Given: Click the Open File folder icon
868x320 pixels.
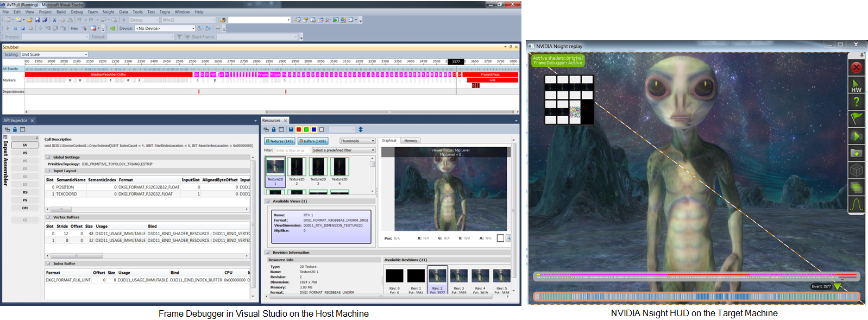Looking at the screenshot, I should click(x=29, y=20).
